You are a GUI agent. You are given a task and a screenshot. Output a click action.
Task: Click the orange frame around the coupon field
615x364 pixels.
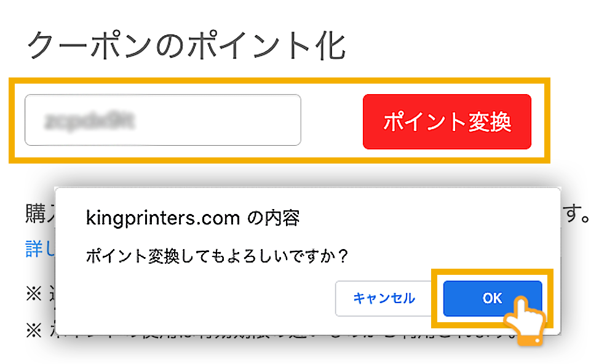pyautogui.click(x=277, y=80)
